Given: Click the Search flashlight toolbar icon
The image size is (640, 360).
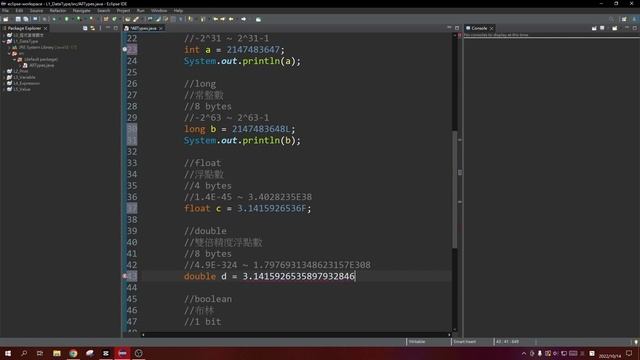Looking at the screenshot, I should tap(136, 19).
